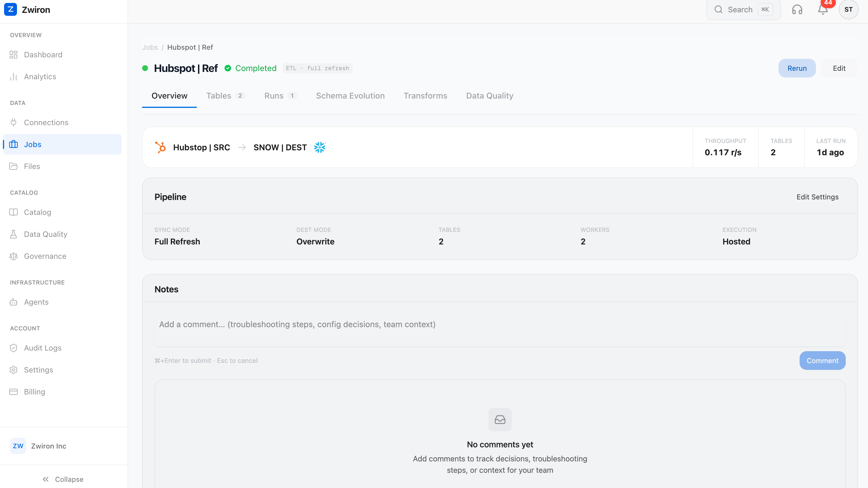Click the Edit button
868x488 pixels.
tap(839, 68)
